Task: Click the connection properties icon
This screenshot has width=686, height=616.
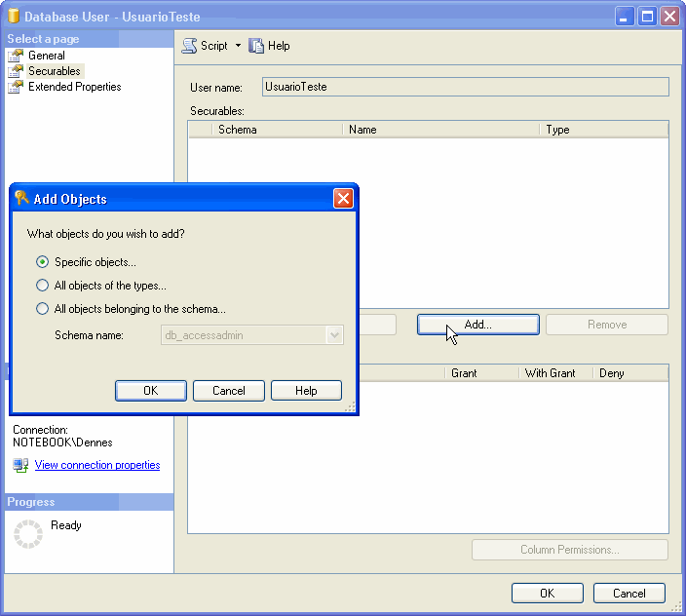Action: point(20,466)
